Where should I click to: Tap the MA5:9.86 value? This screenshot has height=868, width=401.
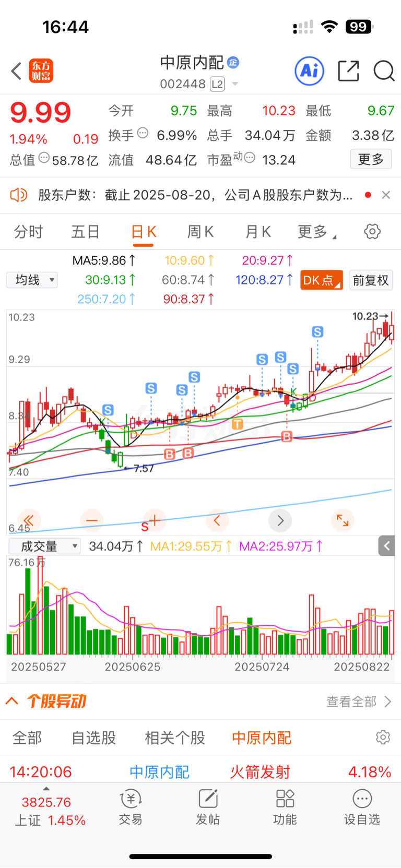(x=104, y=260)
